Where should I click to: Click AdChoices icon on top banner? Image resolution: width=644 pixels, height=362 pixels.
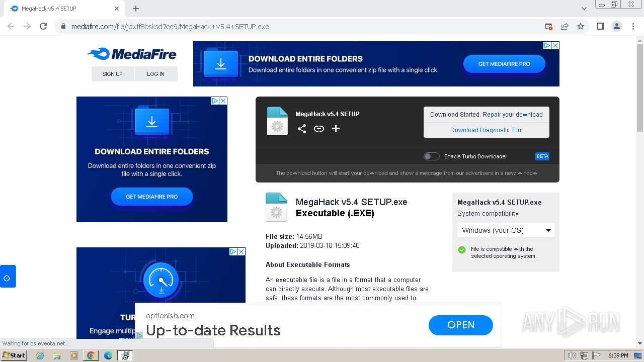tap(547, 45)
